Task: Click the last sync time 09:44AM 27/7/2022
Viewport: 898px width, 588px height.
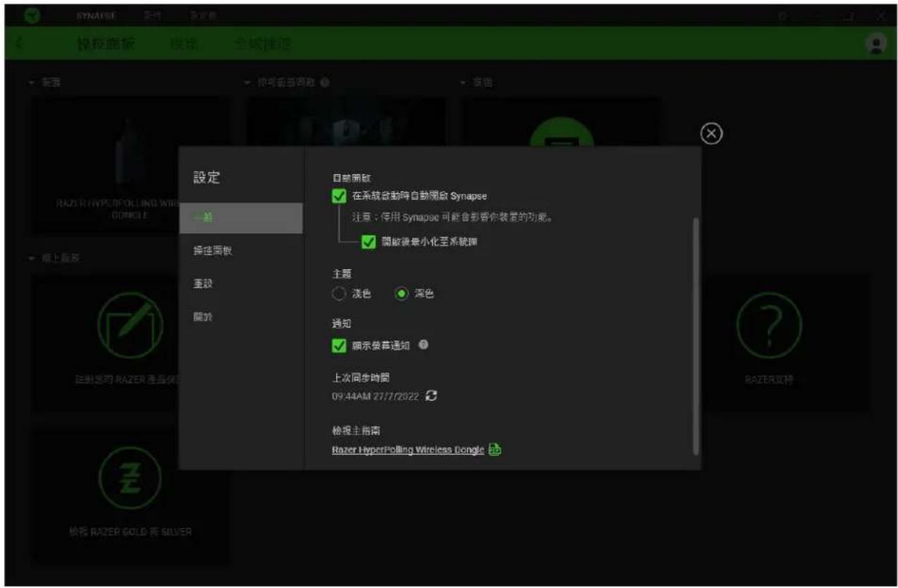Action: pyautogui.click(x=375, y=397)
